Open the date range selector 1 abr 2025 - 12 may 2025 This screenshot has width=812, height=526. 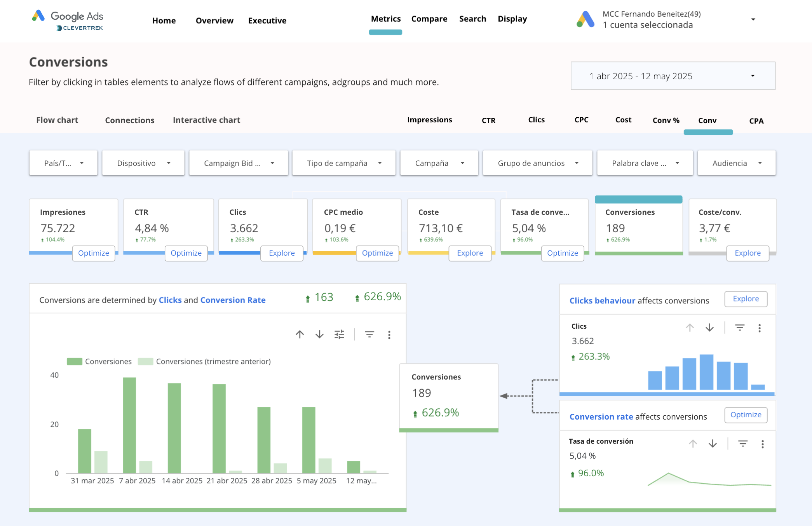673,76
